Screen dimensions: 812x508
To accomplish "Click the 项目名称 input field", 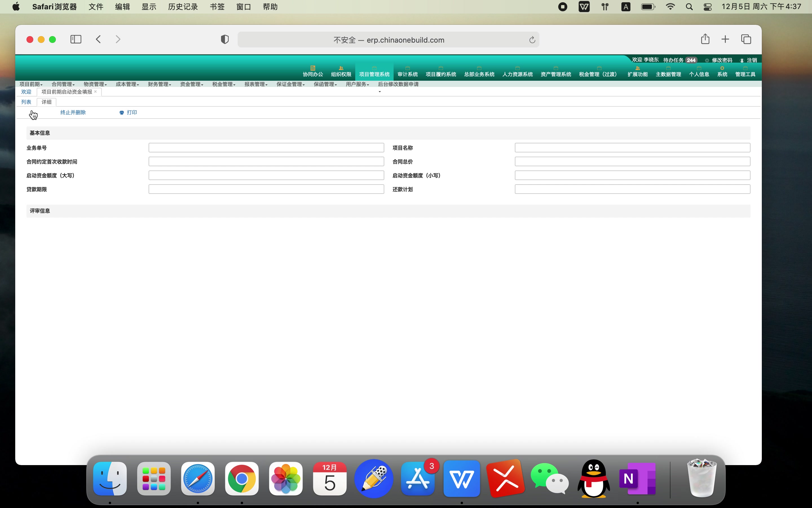I will click(x=632, y=148).
